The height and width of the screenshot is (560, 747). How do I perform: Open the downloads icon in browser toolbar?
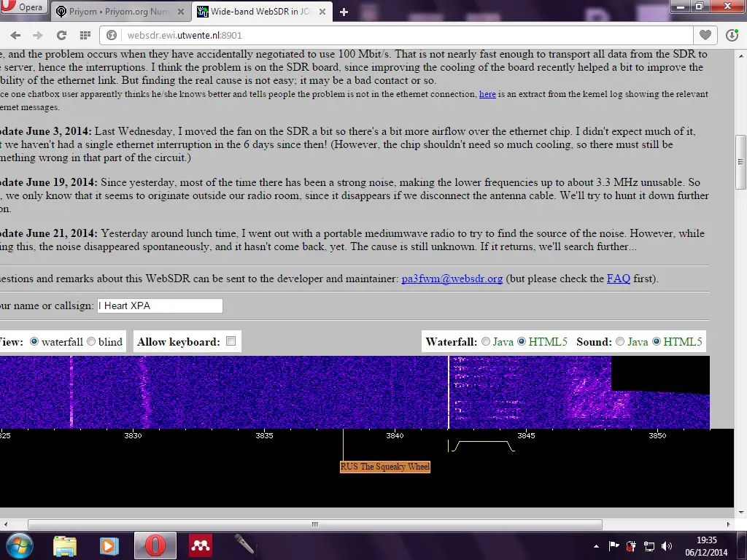click(732, 35)
